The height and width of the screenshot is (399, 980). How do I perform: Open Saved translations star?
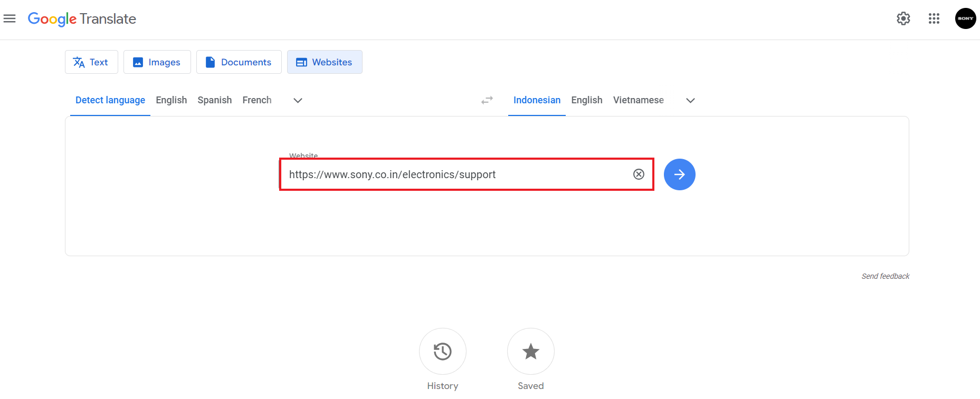[x=530, y=352]
